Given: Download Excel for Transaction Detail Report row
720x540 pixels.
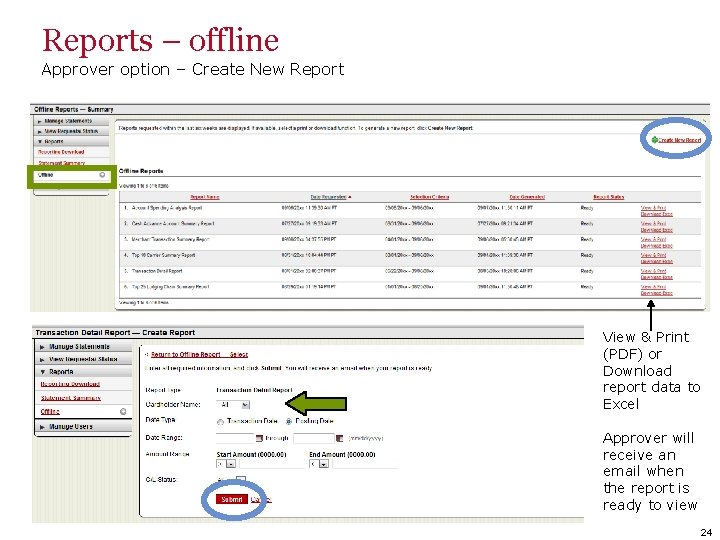Looking at the screenshot, I should click(x=657, y=277).
